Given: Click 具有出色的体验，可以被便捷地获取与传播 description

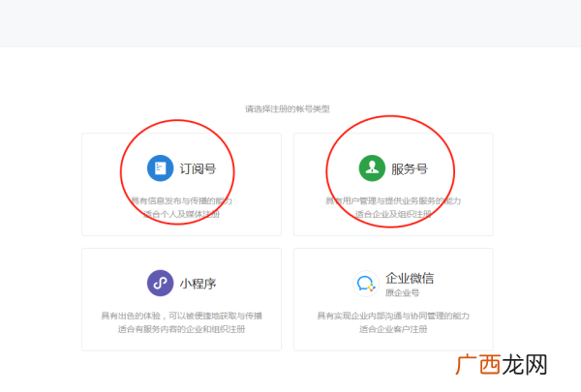Looking at the screenshot, I should [x=182, y=316].
